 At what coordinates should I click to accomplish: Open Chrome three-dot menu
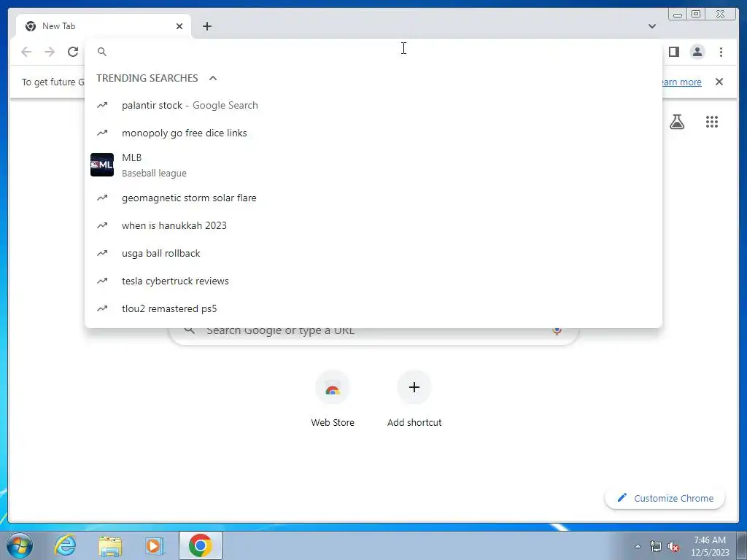pyautogui.click(x=721, y=52)
